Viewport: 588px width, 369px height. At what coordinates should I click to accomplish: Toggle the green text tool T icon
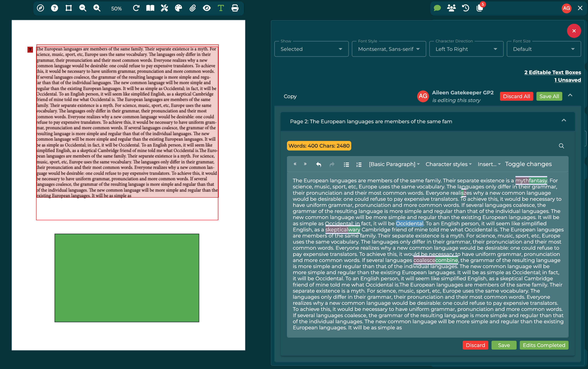coord(221,8)
